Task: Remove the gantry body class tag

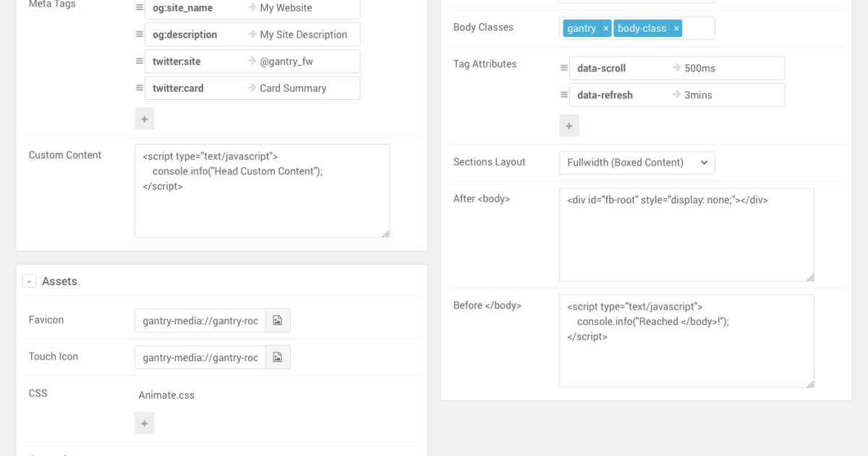Action: [x=605, y=28]
